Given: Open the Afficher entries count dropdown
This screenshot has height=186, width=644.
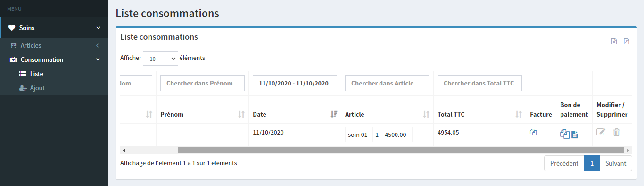Looking at the screenshot, I should click(160, 59).
